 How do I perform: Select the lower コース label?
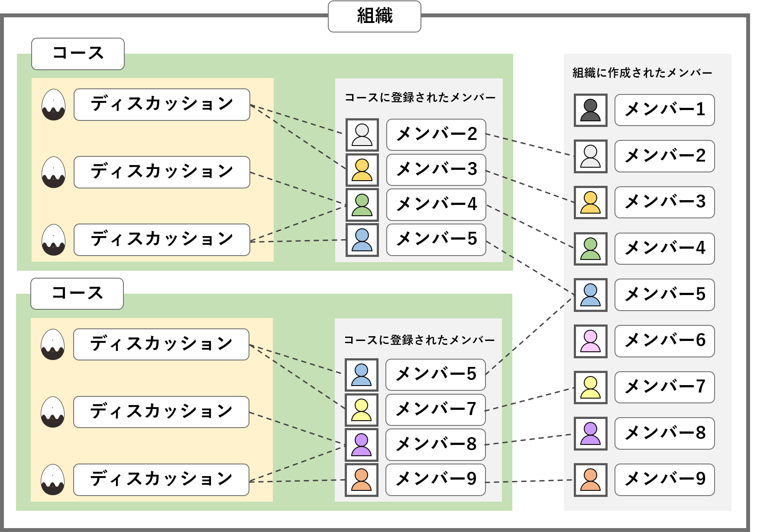tap(77, 294)
